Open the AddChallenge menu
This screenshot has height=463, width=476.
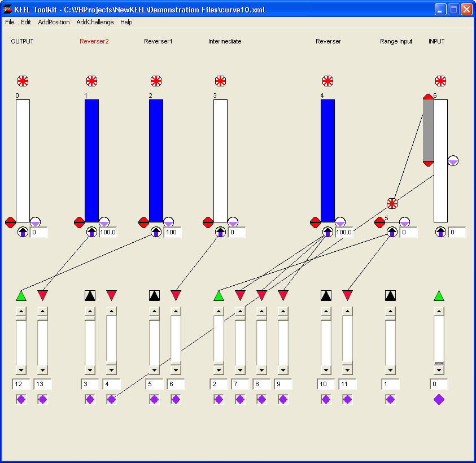pos(95,22)
